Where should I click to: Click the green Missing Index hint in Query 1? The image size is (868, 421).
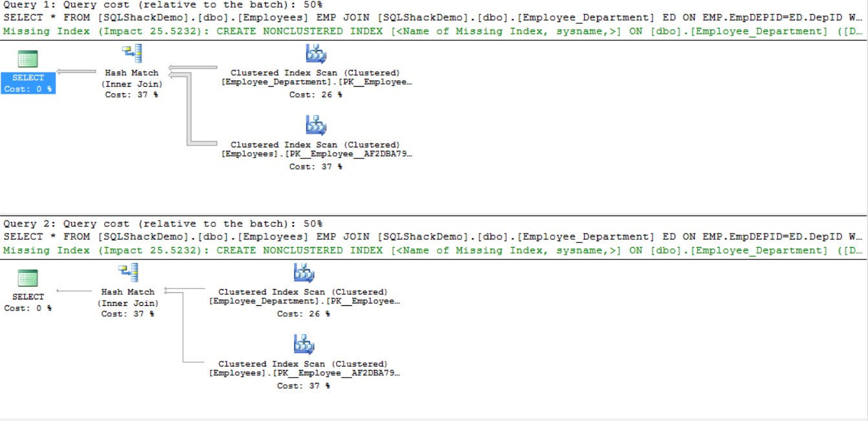pyautogui.click(x=434, y=30)
